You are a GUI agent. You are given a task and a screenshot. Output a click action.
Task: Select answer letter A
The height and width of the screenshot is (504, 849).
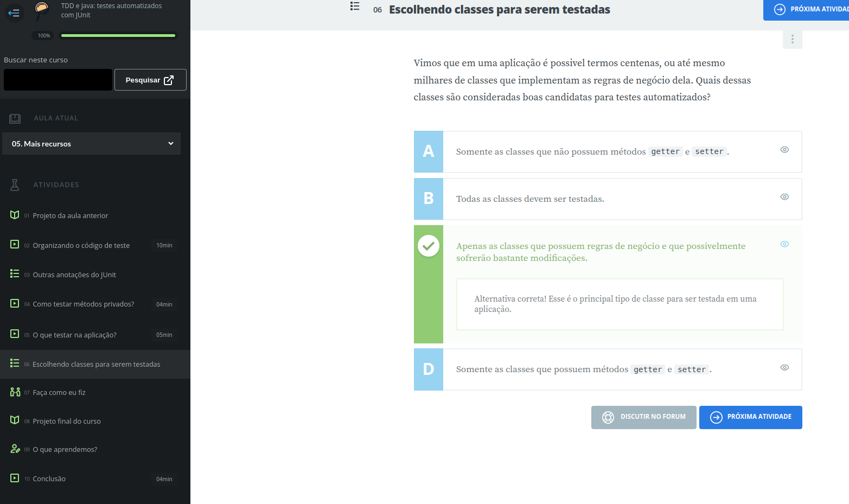(429, 152)
